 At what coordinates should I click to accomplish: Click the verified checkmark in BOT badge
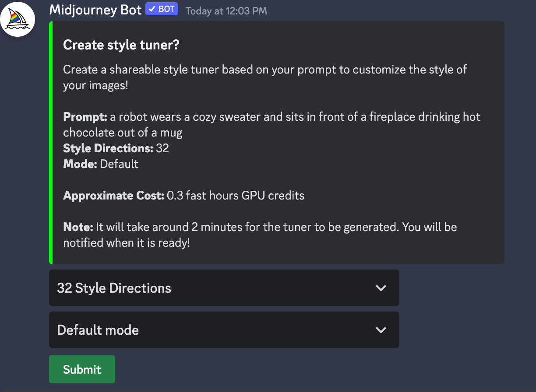152,9
